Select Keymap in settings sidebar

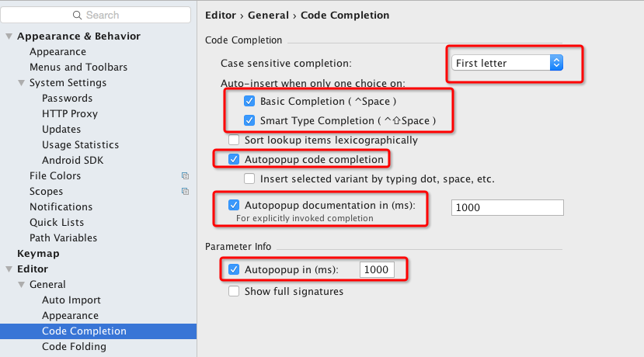coord(38,254)
